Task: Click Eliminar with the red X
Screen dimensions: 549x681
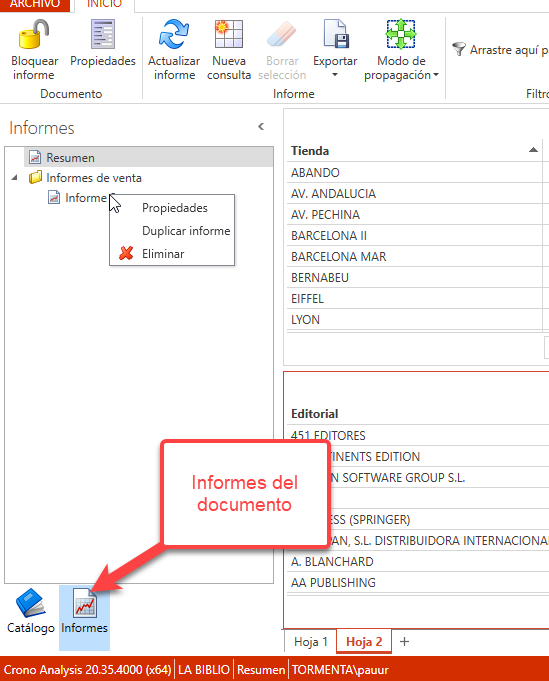Action: click(x=163, y=254)
